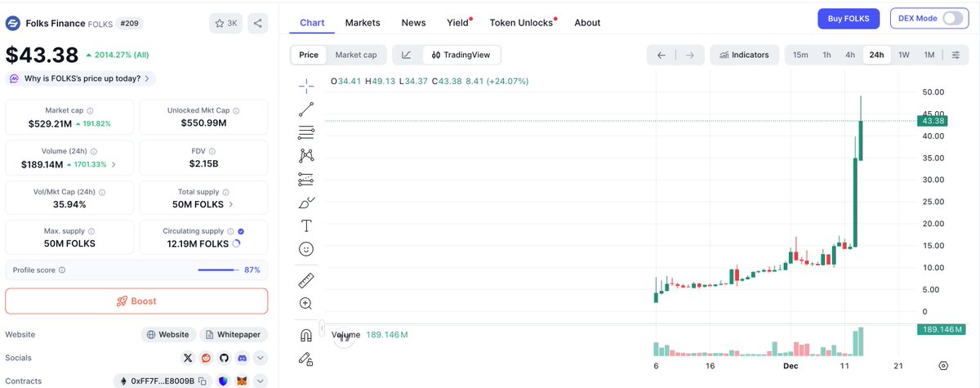Open the Discord social link

(242, 358)
